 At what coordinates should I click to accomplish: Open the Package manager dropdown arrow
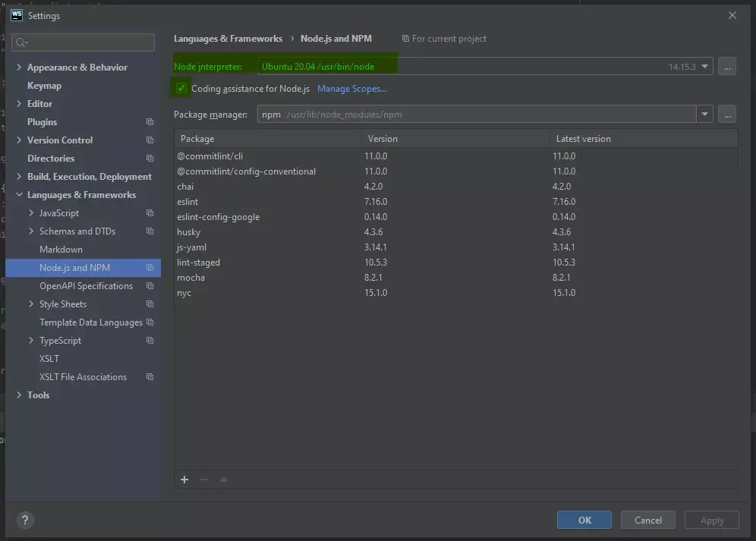pos(704,115)
